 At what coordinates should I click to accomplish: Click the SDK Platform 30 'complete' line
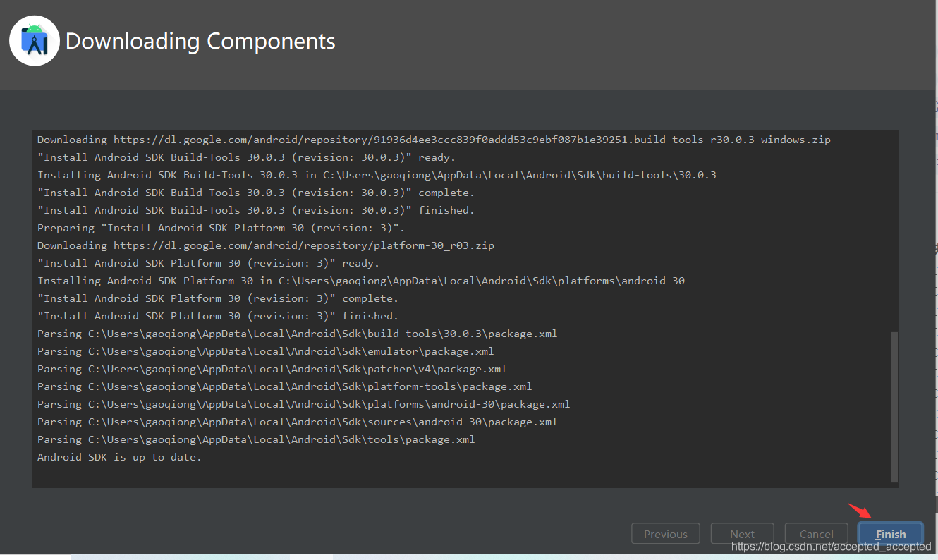218,298
